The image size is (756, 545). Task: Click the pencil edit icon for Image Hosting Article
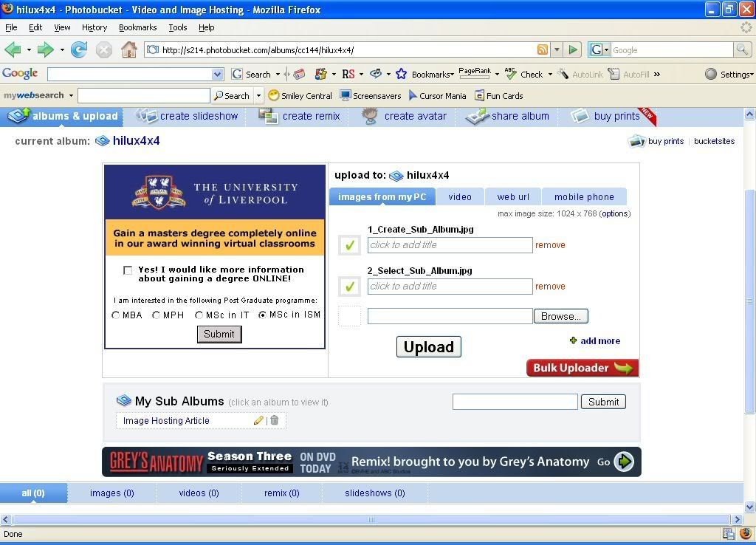coord(258,421)
